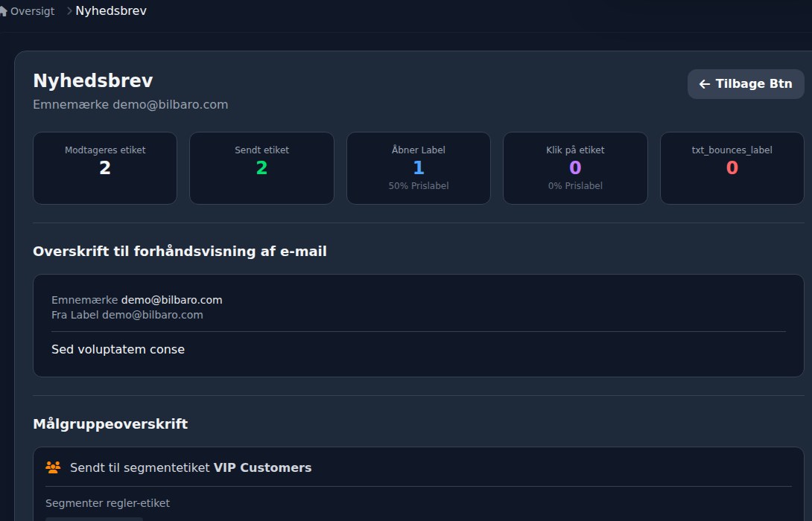This screenshot has width=812, height=521.
Task: Click the Målgruppeoverskrift heading
Action: click(110, 424)
